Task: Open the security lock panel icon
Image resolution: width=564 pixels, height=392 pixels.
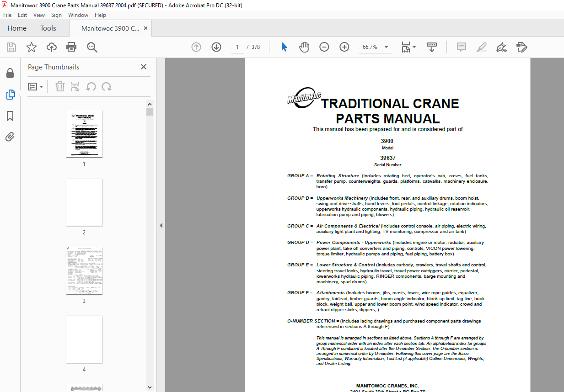Action: pyautogui.click(x=10, y=73)
